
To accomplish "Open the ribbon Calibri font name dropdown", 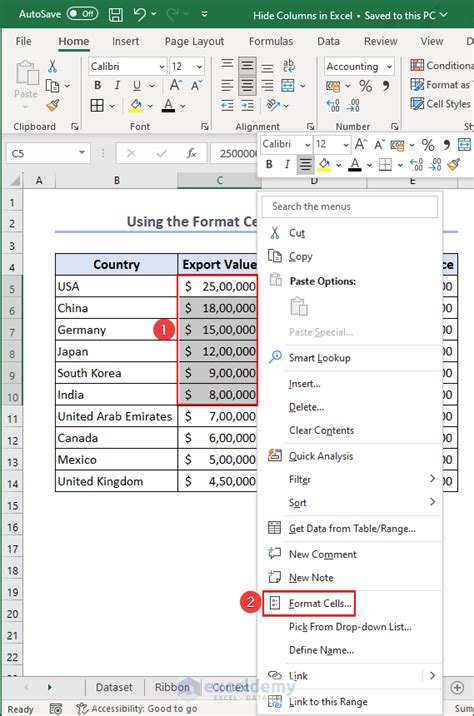I will 162,67.
